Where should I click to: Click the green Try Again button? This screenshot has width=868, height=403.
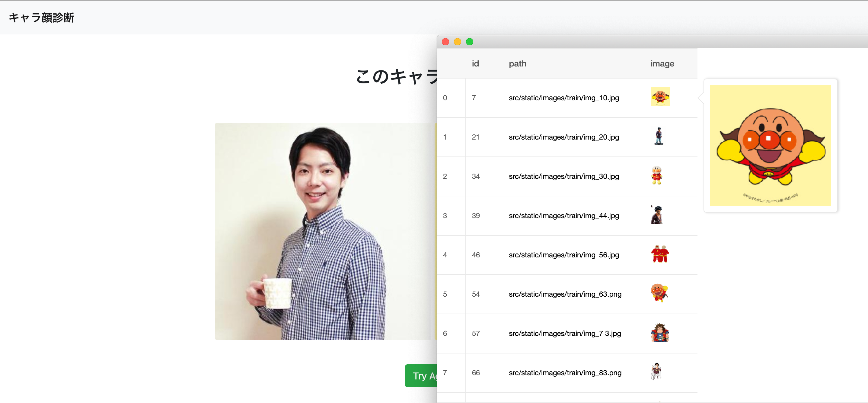point(421,376)
